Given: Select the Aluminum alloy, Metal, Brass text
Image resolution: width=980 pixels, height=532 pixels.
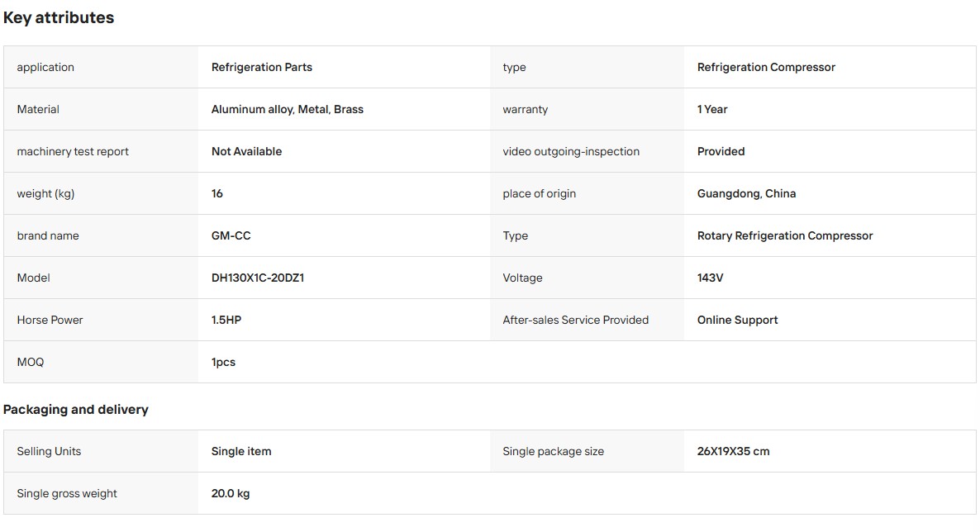Looking at the screenshot, I should click(287, 109).
